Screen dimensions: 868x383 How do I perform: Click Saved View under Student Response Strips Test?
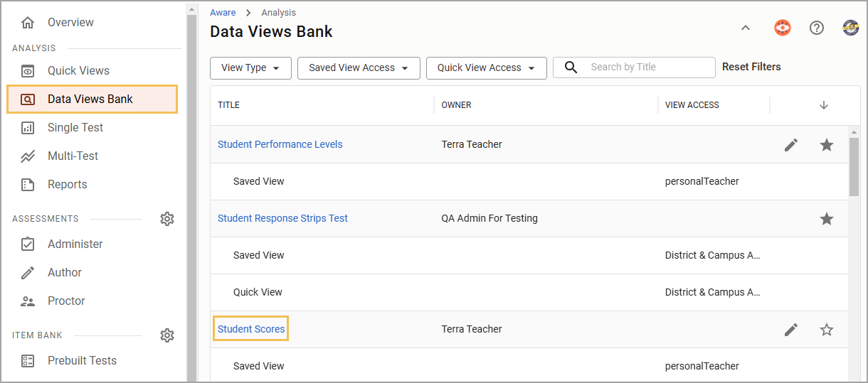click(x=258, y=255)
